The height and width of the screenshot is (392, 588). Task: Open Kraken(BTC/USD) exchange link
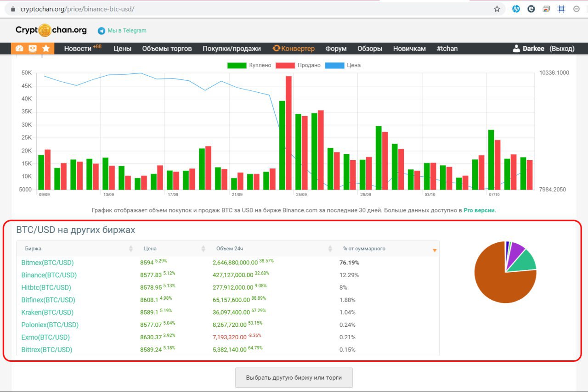[47, 312]
